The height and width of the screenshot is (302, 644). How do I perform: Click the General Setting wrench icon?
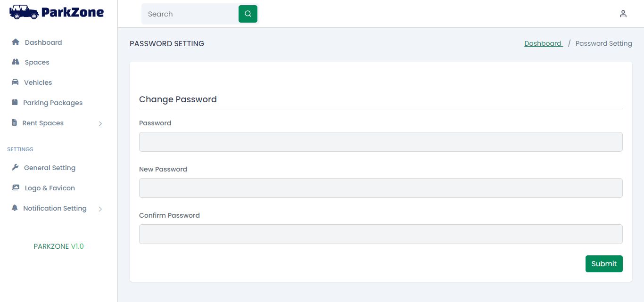pyautogui.click(x=15, y=168)
